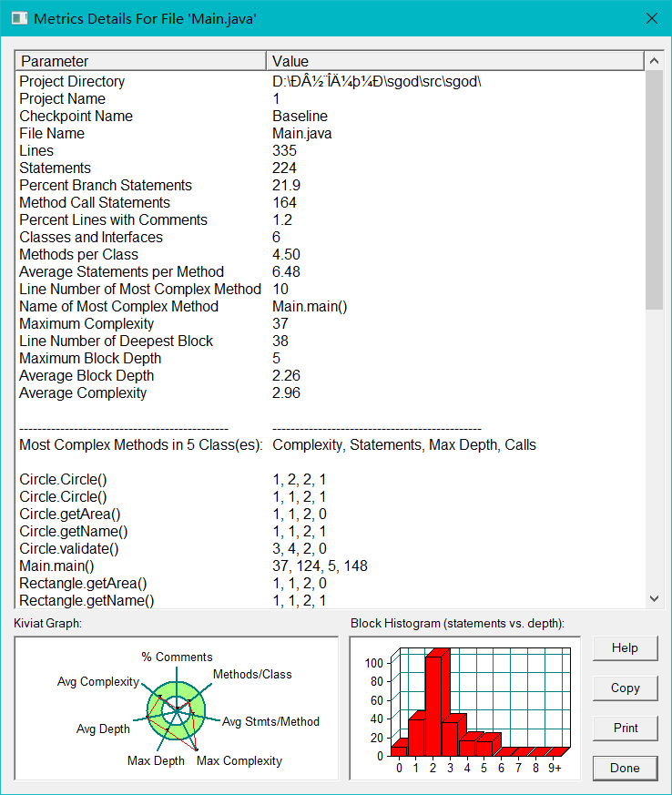Click the Value column header
This screenshot has height=795, width=672.
(455, 61)
